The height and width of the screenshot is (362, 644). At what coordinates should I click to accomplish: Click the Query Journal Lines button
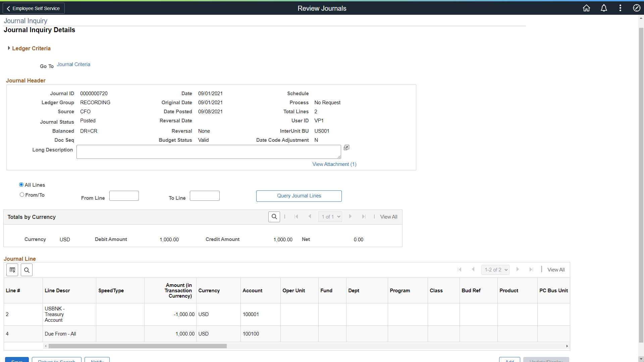pyautogui.click(x=299, y=196)
